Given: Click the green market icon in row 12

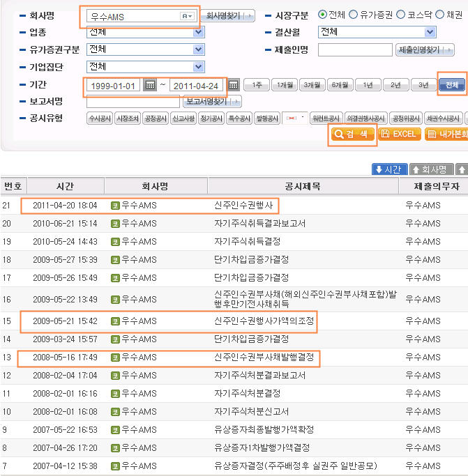Looking at the screenshot, I should 115,376.
